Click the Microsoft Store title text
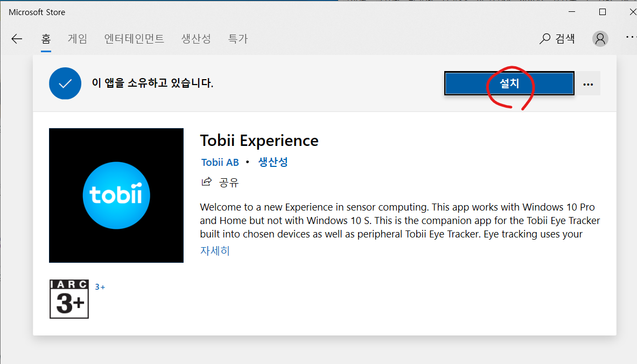637x364 pixels. pyautogui.click(x=37, y=12)
